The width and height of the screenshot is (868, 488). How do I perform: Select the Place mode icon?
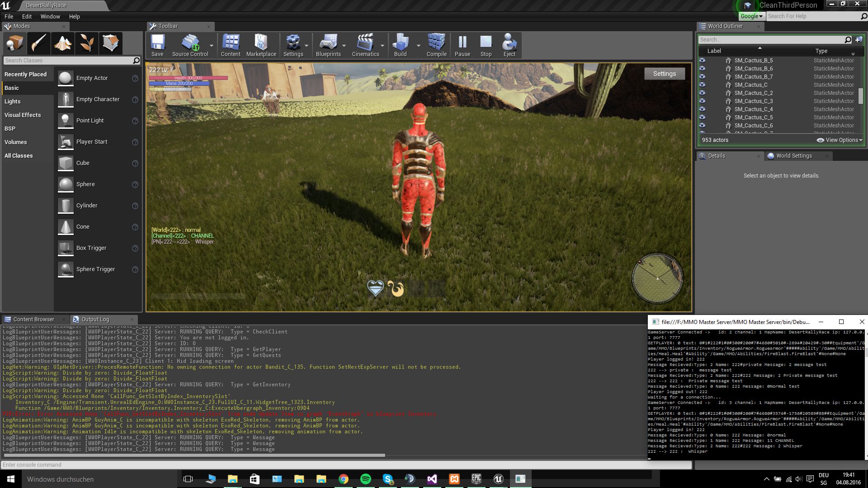pos(14,43)
